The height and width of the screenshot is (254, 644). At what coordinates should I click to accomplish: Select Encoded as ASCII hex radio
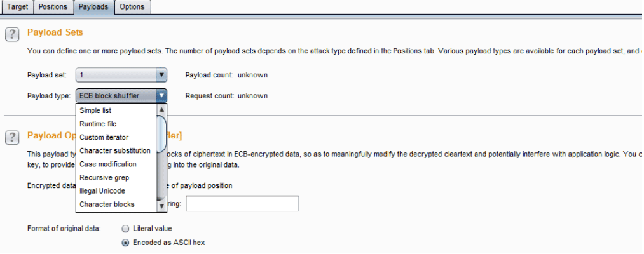click(x=126, y=243)
